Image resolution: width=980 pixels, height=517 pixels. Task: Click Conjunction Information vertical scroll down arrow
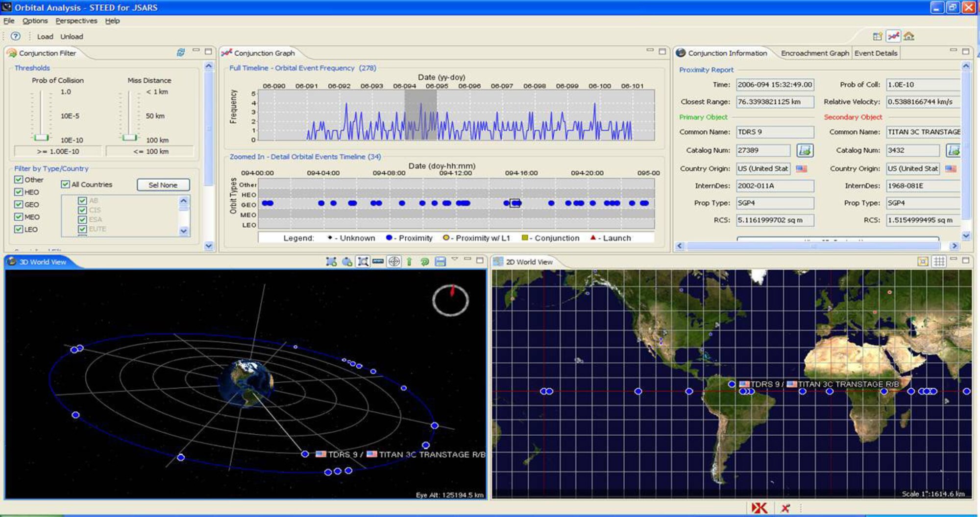[966, 235]
